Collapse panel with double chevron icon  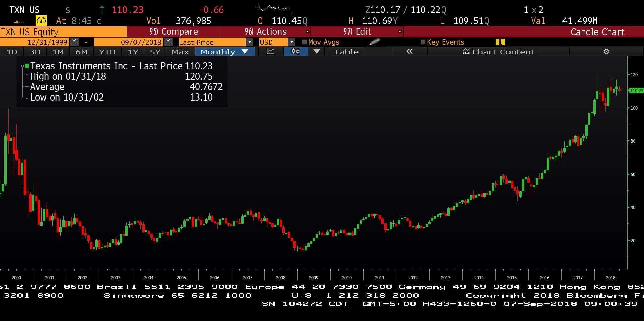tap(409, 52)
